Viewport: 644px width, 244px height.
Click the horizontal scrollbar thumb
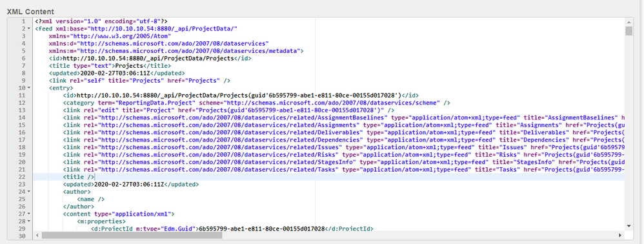point(132,236)
